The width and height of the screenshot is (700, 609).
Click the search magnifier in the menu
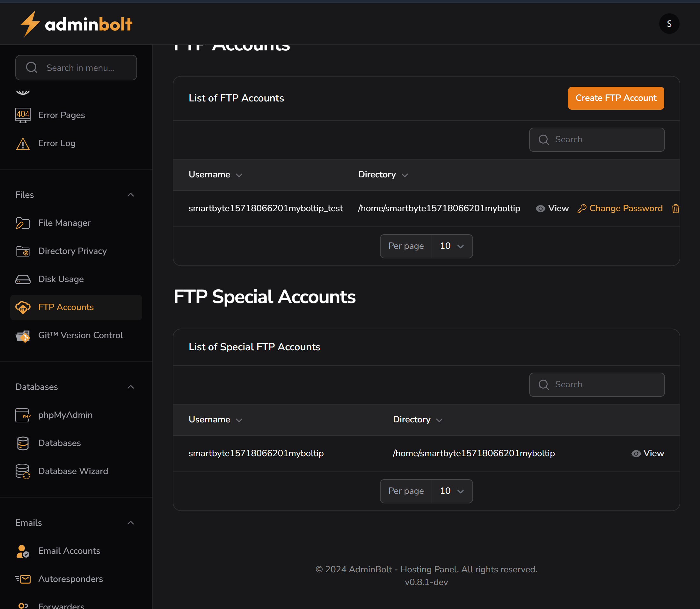[32, 67]
